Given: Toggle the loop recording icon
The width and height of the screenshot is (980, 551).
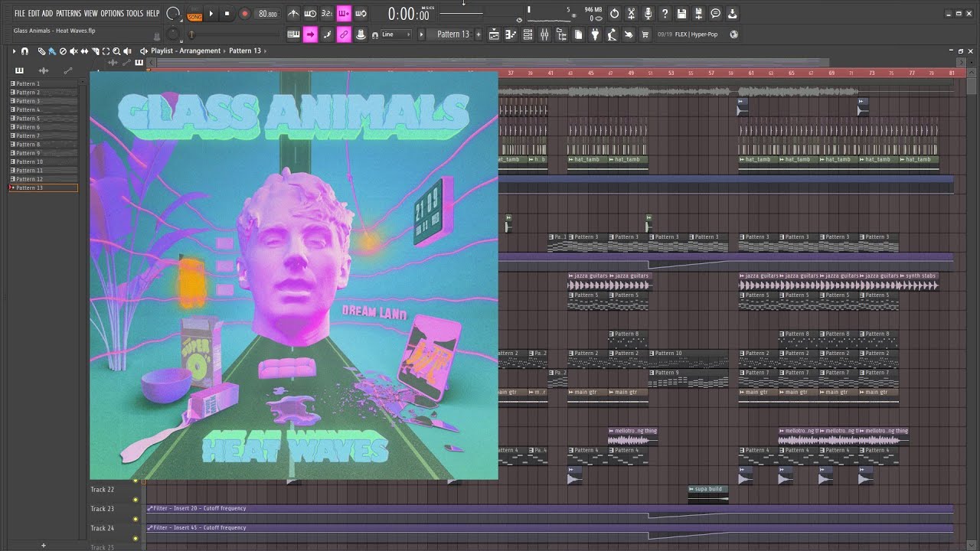Looking at the screenshot, I should (361, 14).
